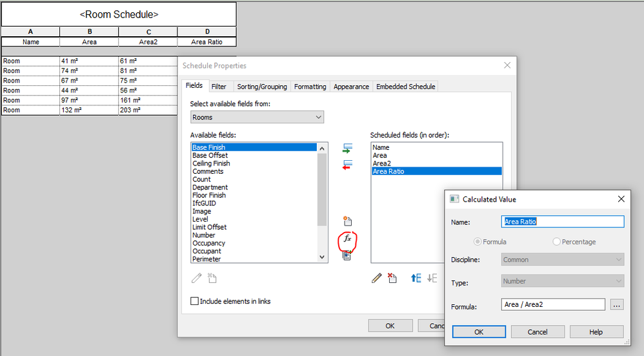Select Department in Available fields
This screenshot has height=356, width=644.
[254, 187]
